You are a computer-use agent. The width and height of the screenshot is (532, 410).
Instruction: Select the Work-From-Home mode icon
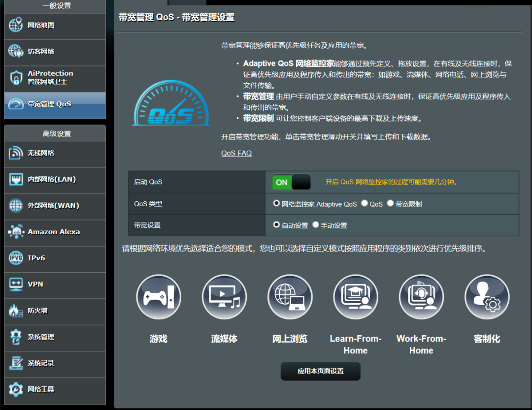[421, 297]
